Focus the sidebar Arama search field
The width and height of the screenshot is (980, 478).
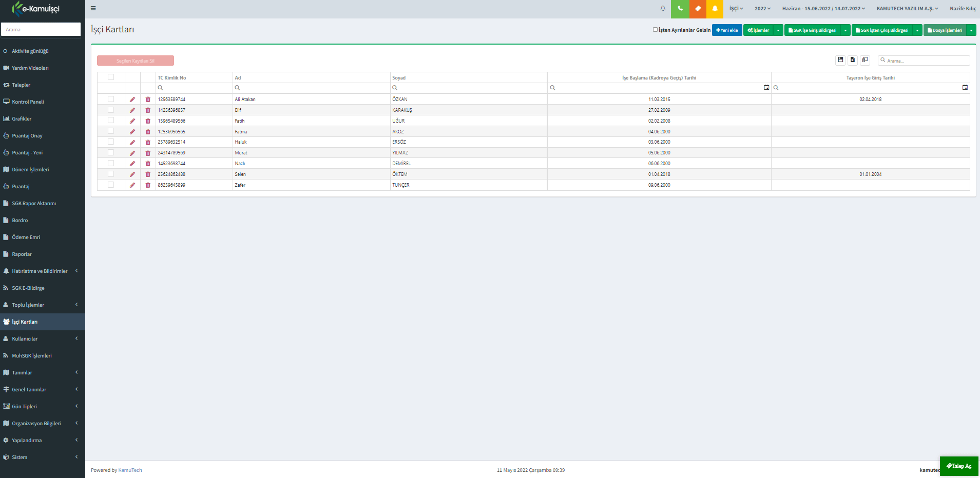pos(41,29)
